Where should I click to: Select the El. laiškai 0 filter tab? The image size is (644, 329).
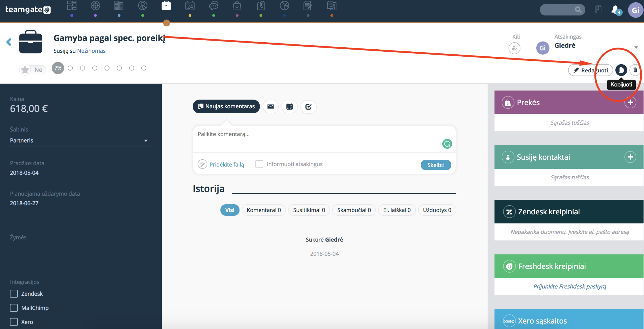[x=397, y=210]
